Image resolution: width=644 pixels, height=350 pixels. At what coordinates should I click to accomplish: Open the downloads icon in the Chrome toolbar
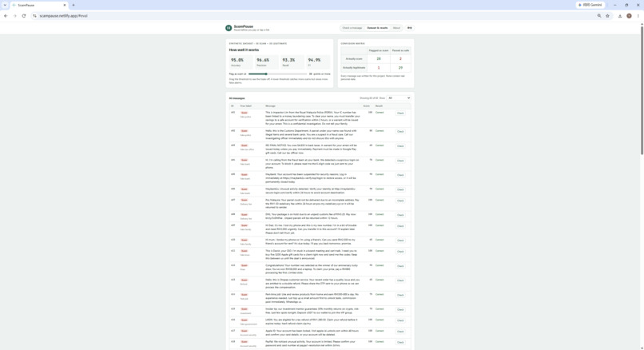(x=620, y=16)
